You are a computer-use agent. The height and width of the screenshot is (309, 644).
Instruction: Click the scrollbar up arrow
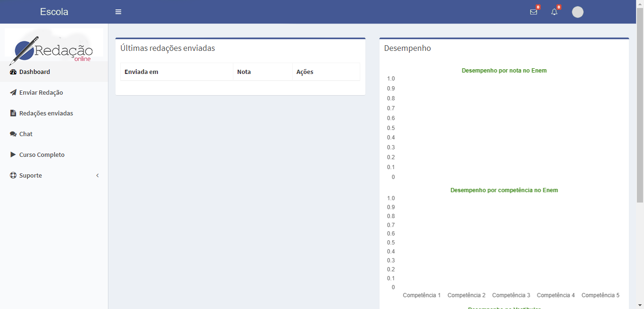coord(640,4)
